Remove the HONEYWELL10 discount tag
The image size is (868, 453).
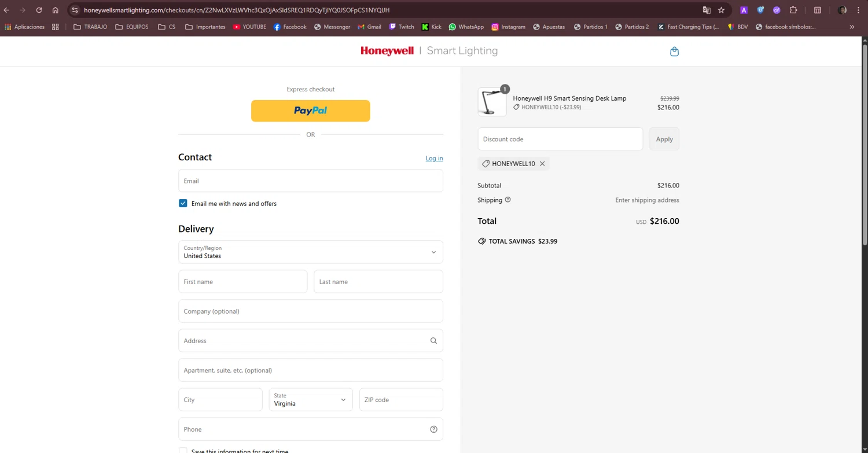click(542, 164)
